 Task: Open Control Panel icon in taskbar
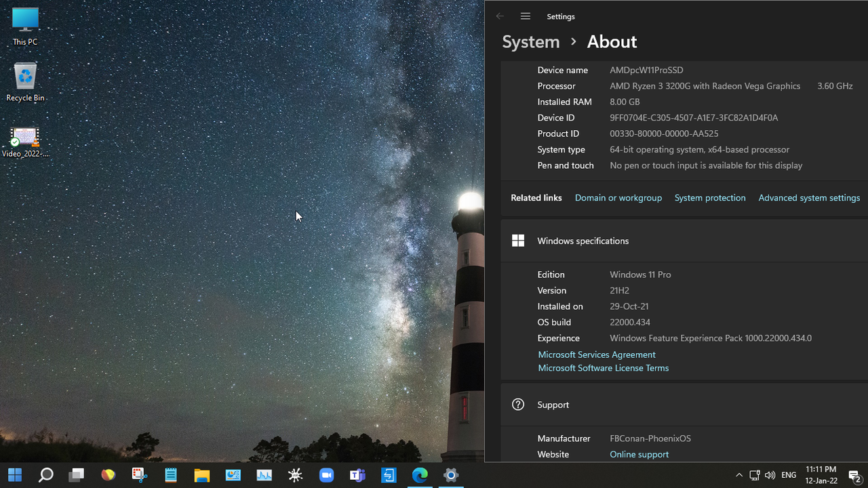233,475
